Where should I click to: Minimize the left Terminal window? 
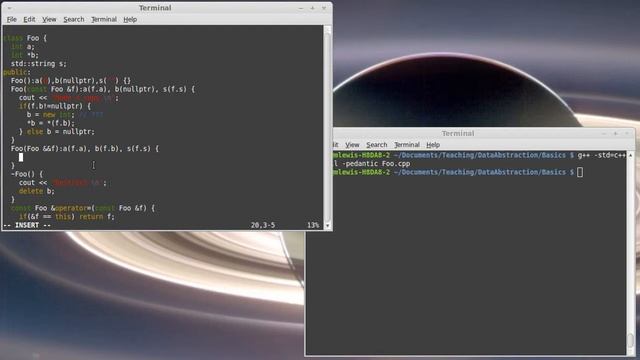coord(301,8)
